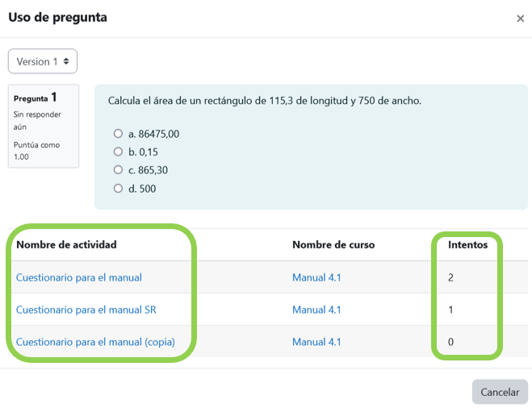Open Cuestionario para el manual (copia)
The height and width of the screenshot is (408, 532).
pyautogui.click(x=95, y=342)
